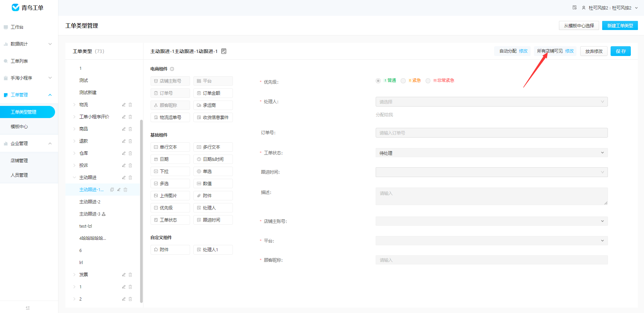This screenshot has width=644, height=313.
Task: Select 紧急 priority radio
Action: point(403,81)
